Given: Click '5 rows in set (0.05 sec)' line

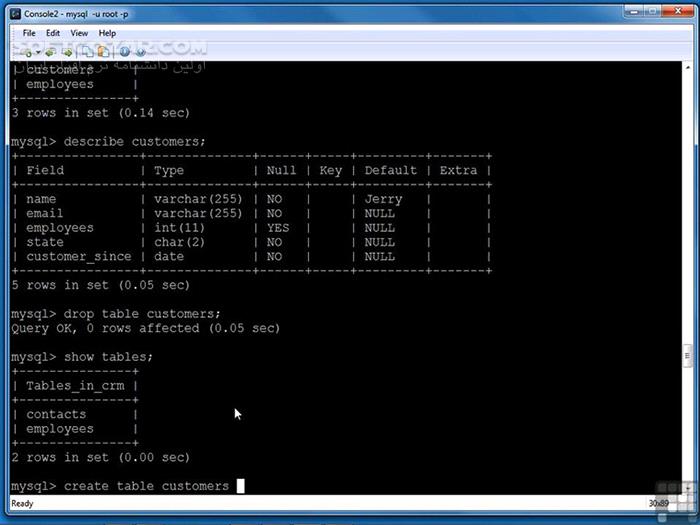Looking at the screenshot, I should 101,285.
